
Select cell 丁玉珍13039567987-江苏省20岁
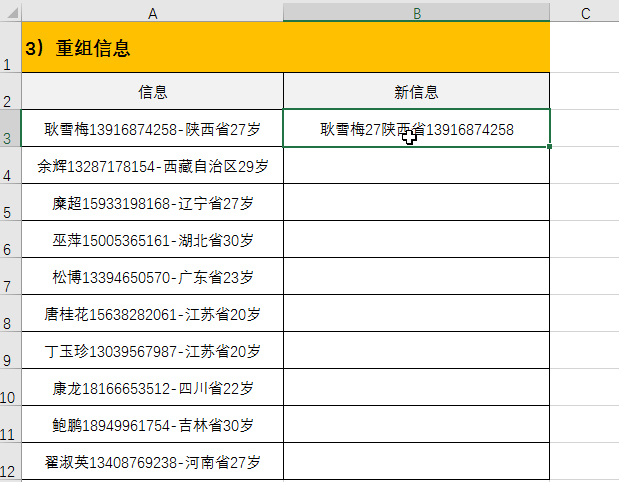152,350
